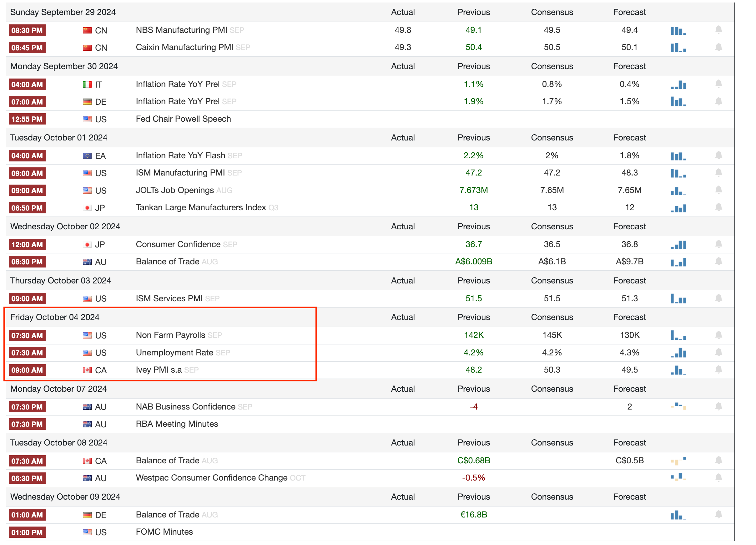Open Non Farm Payrolls event link

170,335
